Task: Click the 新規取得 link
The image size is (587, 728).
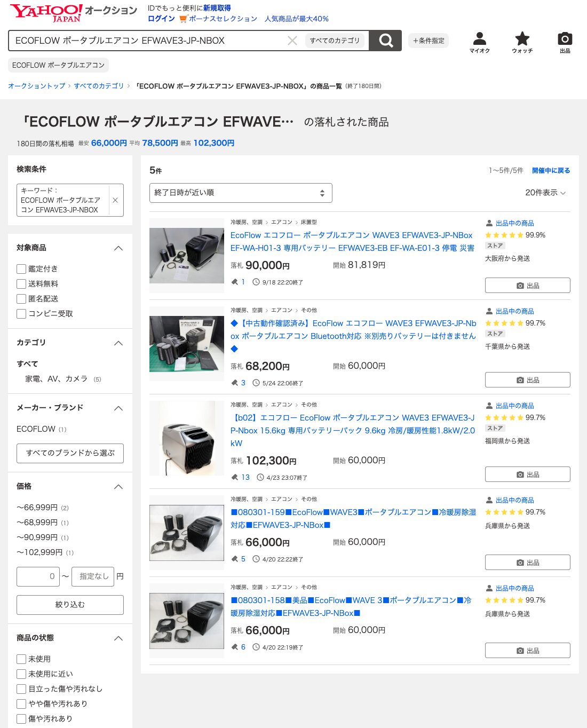Action: pyautogui.click(x=217, y=8)
